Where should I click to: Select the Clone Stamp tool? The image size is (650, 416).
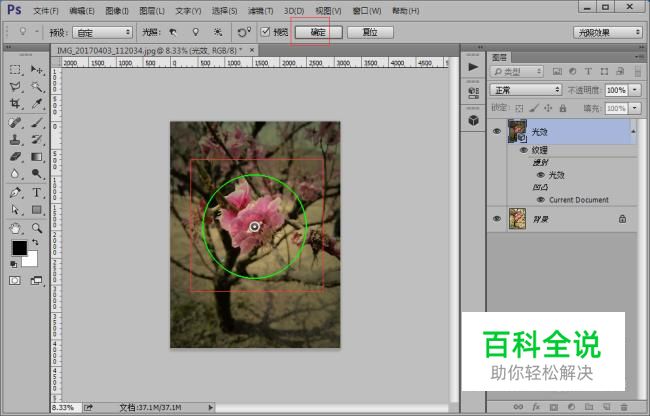[15, 140]
